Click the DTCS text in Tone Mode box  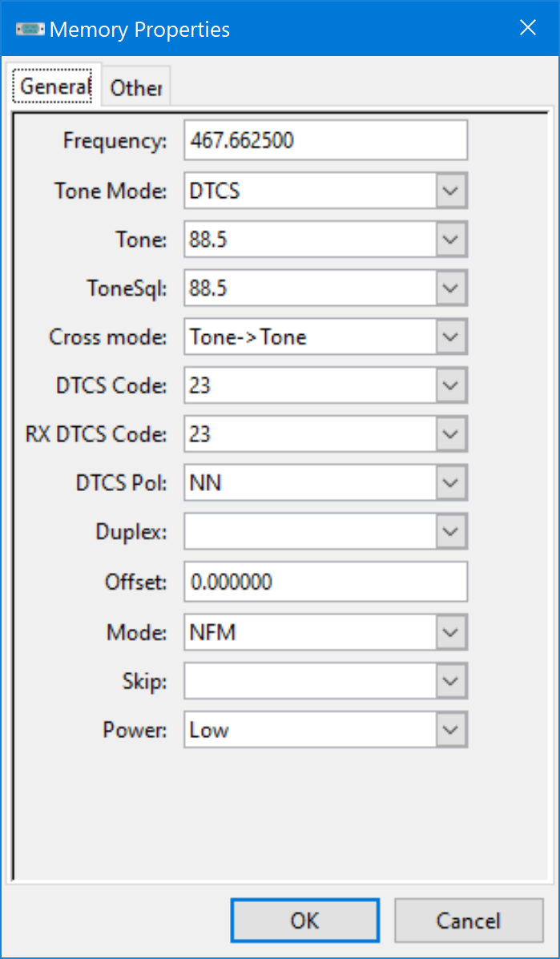point(215,191)
